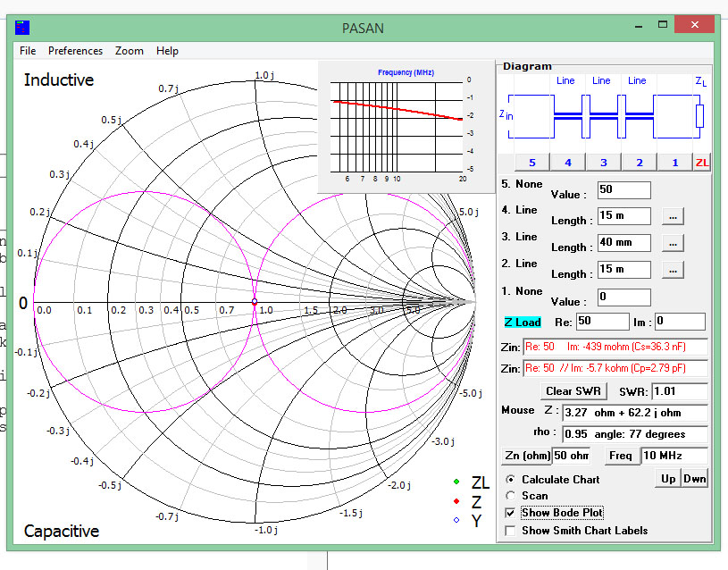Click the element 5 Value field showing 50
Screen dimensions: 728x570
[624, 190]
